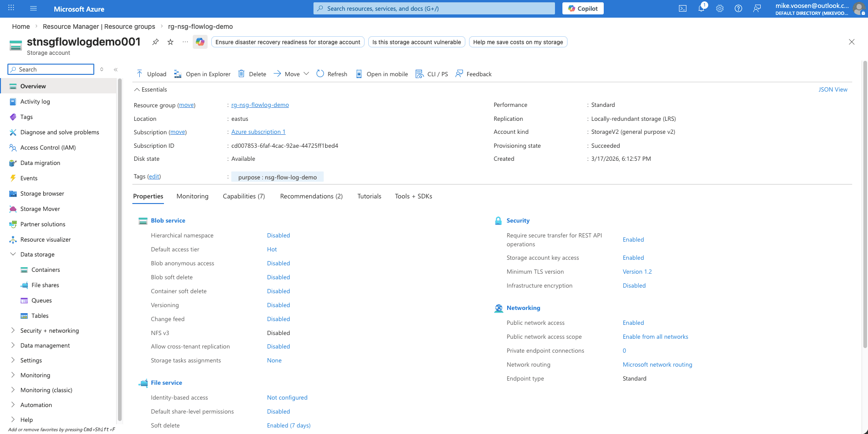Screen dimensions: 868x434
Task: Pin stnsgflowlogdemo001 to the dashboard
Action: coord(155,41)
